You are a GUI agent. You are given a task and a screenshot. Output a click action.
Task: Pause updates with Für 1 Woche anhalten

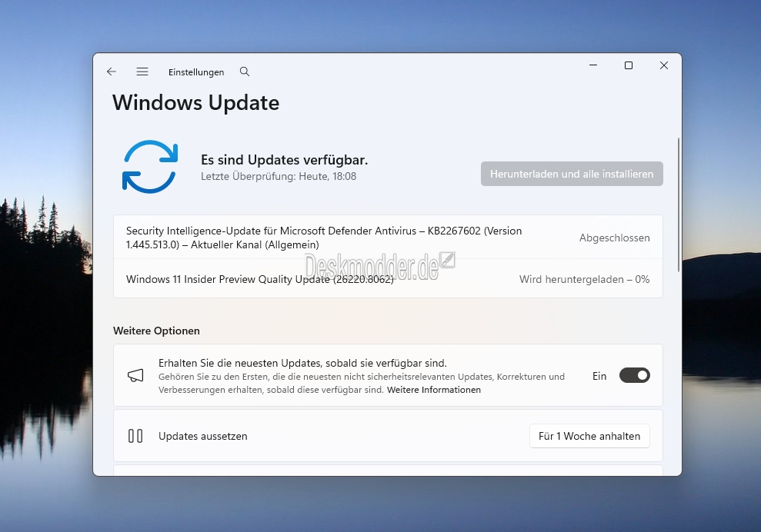tap(589, 436)
